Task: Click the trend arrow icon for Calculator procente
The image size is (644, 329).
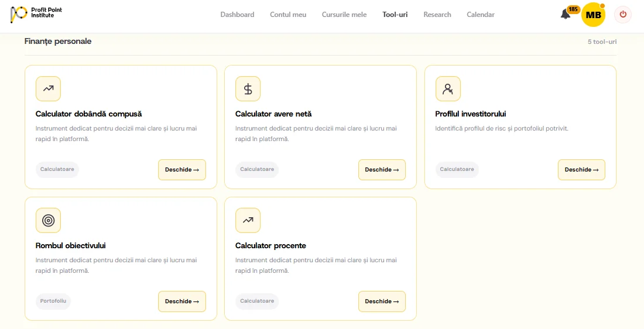Action: (x=248, y=221)
